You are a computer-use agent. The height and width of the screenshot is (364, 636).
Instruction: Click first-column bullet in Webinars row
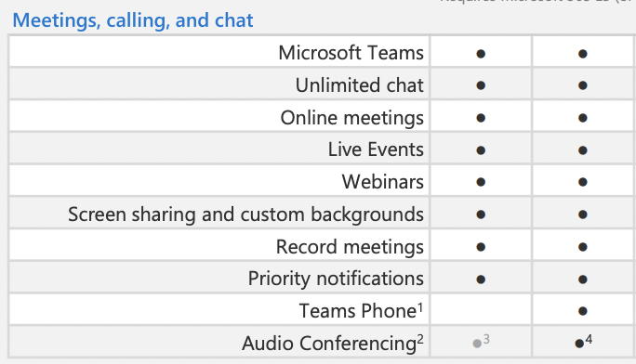(481, 182)
